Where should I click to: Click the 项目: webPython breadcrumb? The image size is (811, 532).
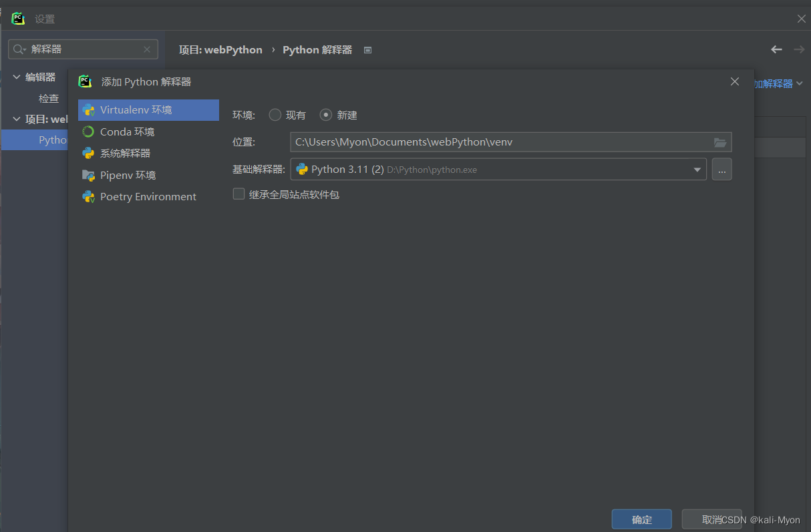[x=220, y=50]
